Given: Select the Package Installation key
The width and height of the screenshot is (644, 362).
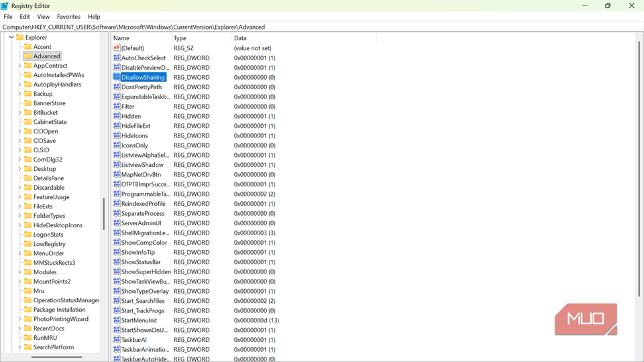Looking at the screenshot, I should click(x=60, y=310).
